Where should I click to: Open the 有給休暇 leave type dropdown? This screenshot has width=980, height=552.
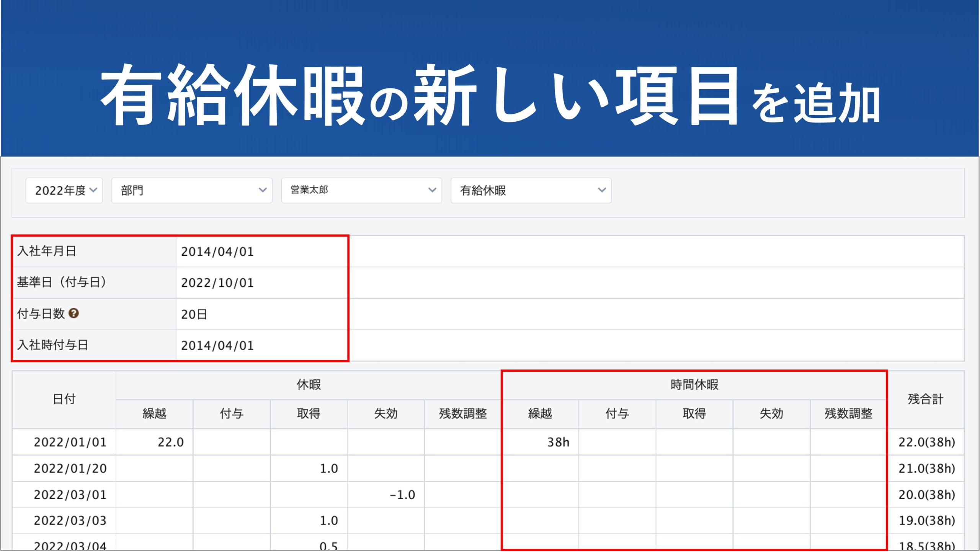pos(531,190)
